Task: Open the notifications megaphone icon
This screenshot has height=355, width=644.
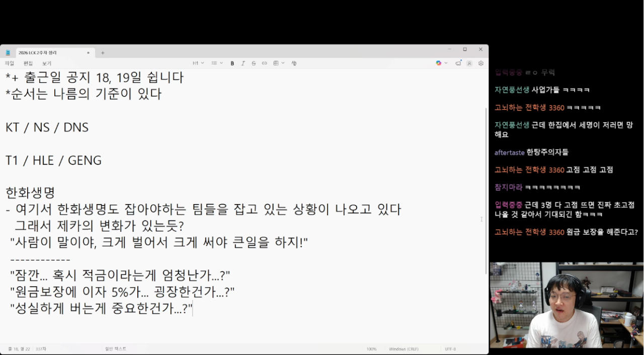Action: tap(458, 63)
